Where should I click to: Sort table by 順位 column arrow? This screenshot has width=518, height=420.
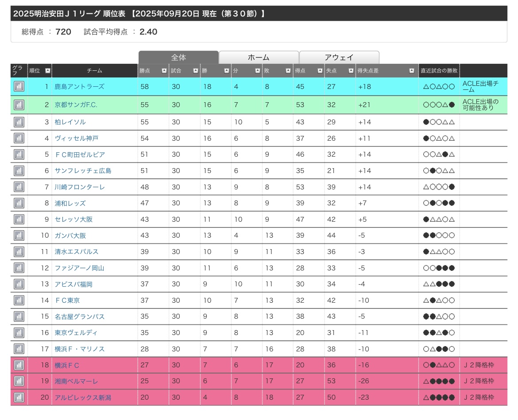(47, 71)
